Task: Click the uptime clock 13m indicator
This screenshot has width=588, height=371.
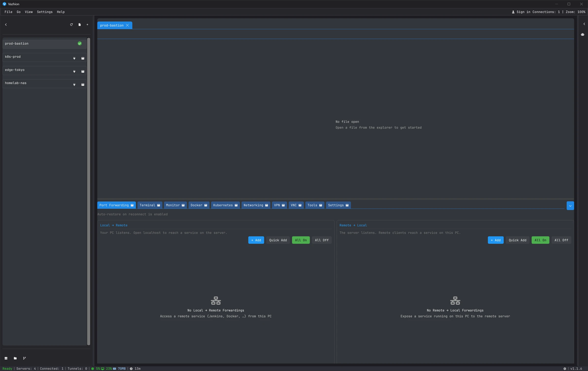Action: click(135, 369)
